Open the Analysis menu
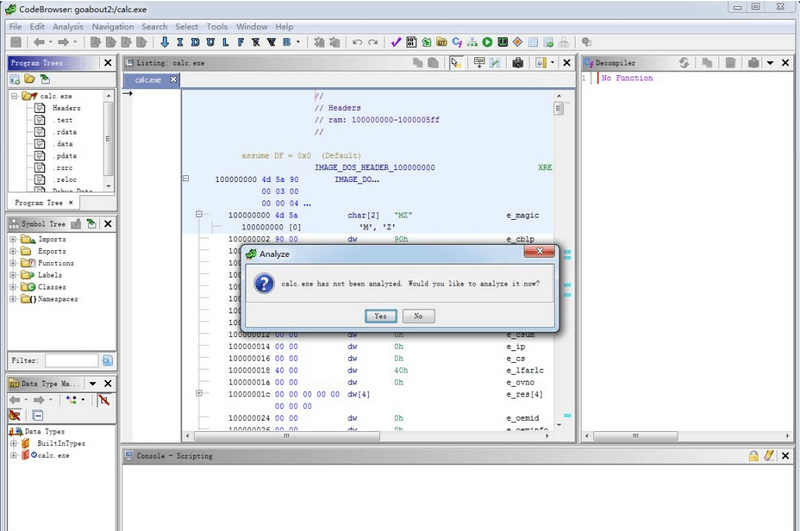800x531 pixels. coord(68,26)
